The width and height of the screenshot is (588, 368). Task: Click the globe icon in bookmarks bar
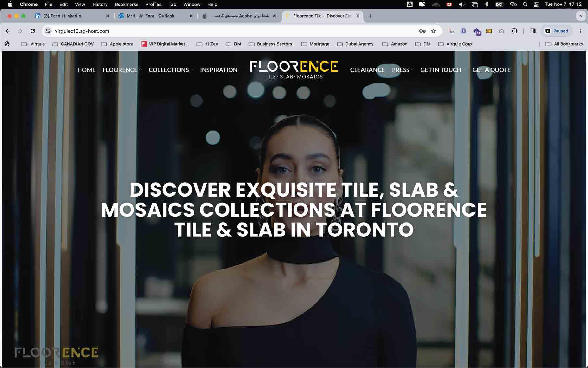[7, 44]
